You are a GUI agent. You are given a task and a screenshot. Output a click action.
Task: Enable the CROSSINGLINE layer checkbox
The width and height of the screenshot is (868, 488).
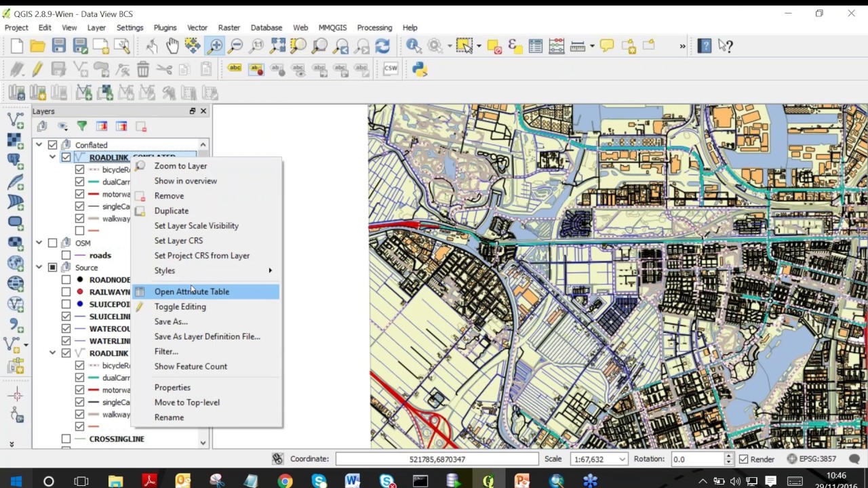(x=66, y=439)
